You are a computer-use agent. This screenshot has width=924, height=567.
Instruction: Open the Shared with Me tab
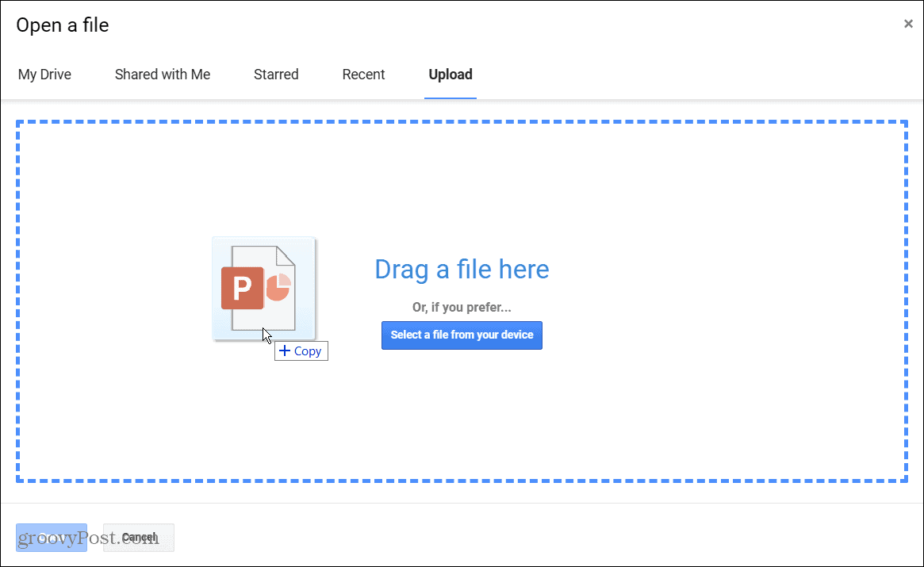point(162,74)
